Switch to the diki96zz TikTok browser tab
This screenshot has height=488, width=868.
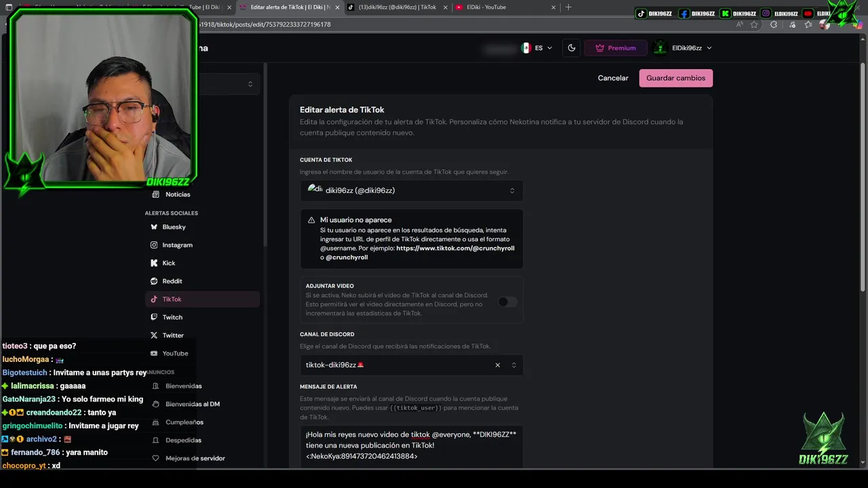click(x=397, y=7)
